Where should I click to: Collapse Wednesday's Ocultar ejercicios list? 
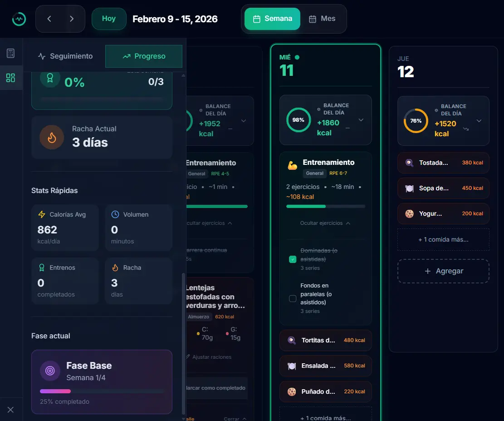click(325, 223)
